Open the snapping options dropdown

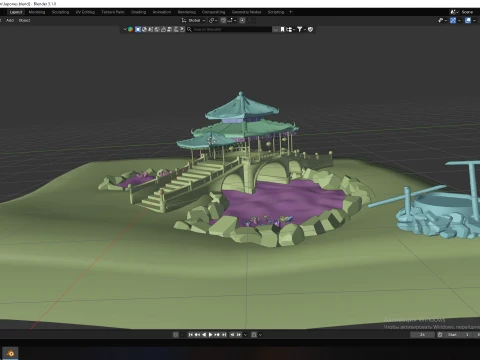(232, 21)
